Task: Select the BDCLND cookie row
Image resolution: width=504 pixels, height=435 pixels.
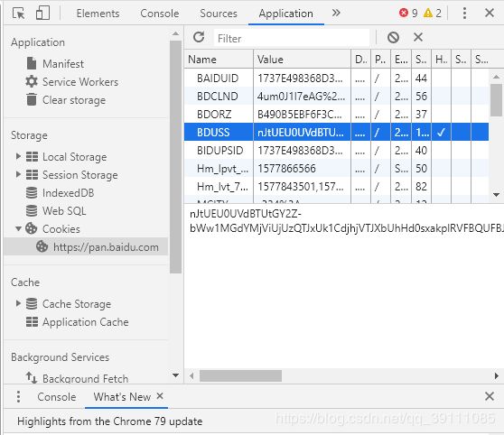Action: tap(336, 96)
